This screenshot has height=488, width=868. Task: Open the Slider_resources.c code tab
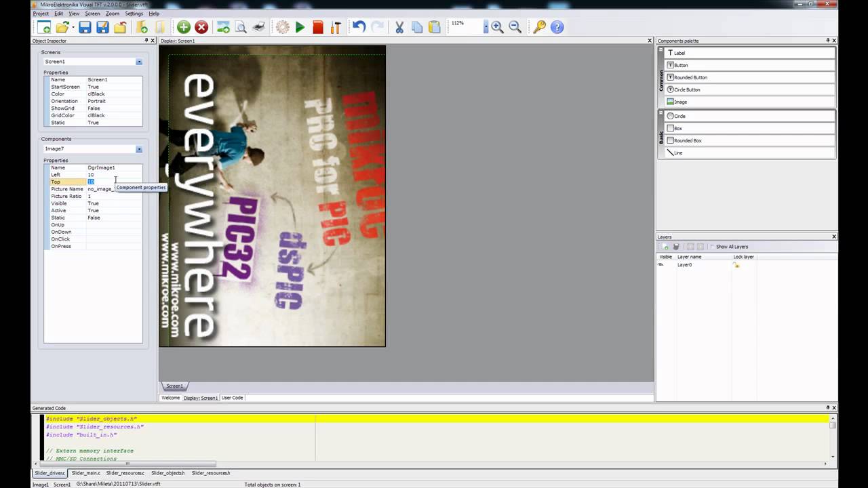[x=125, y=473]
